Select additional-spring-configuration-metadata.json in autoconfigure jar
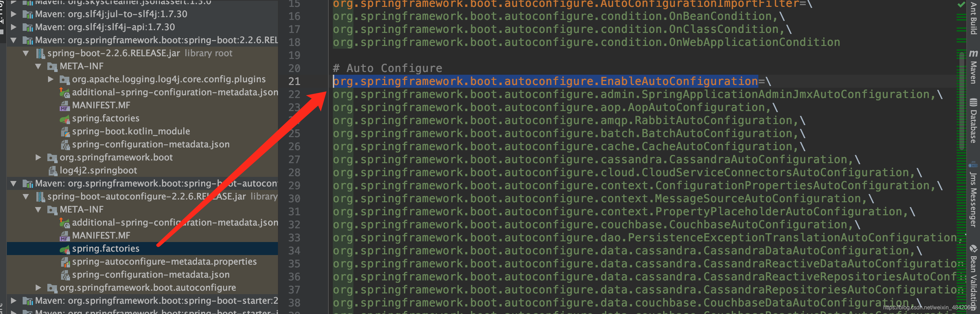 click(175, 223)
